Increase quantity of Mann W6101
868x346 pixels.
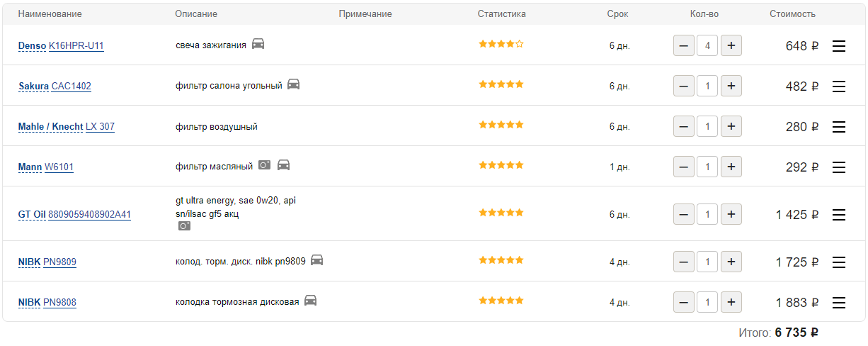(731, 167)
